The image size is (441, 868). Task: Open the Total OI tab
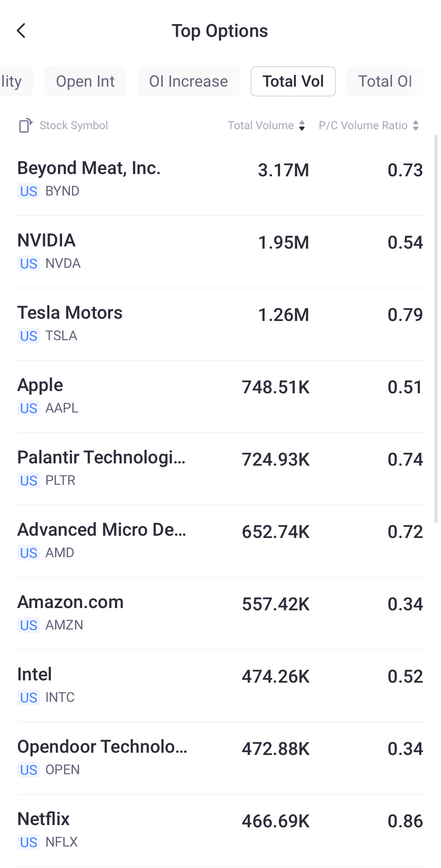385,81
